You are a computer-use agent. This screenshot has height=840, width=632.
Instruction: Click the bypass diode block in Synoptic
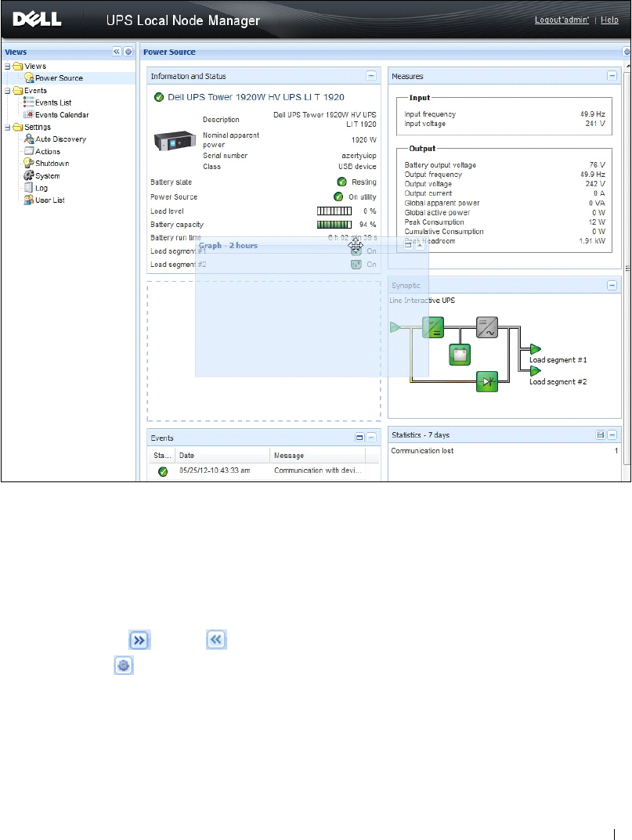[x=487, y=382]
